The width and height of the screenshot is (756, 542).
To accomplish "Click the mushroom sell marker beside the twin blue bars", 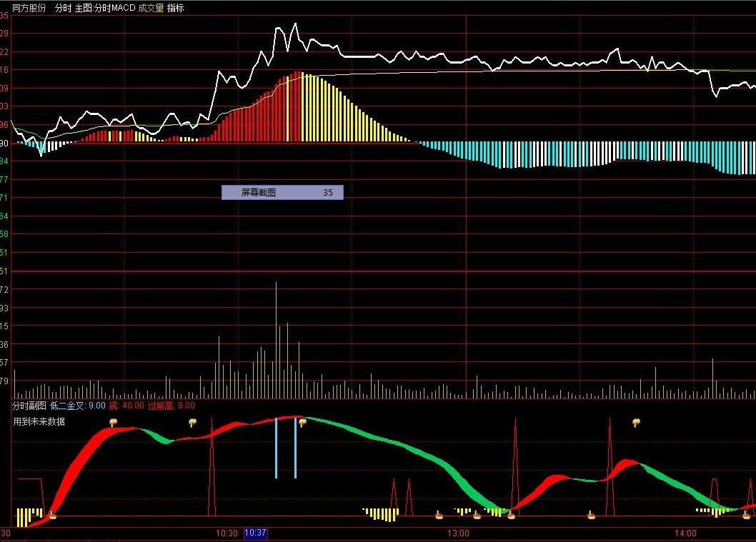I will coord(303,423).
